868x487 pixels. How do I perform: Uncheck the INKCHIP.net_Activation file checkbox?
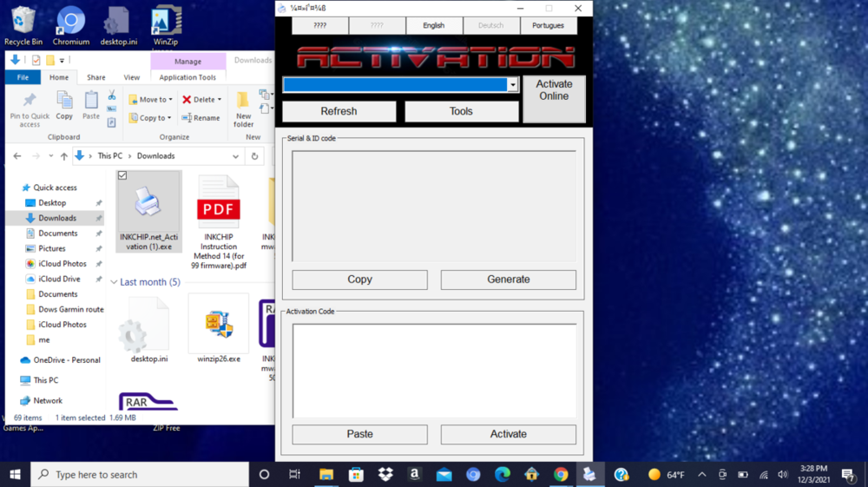click(122, 175)
